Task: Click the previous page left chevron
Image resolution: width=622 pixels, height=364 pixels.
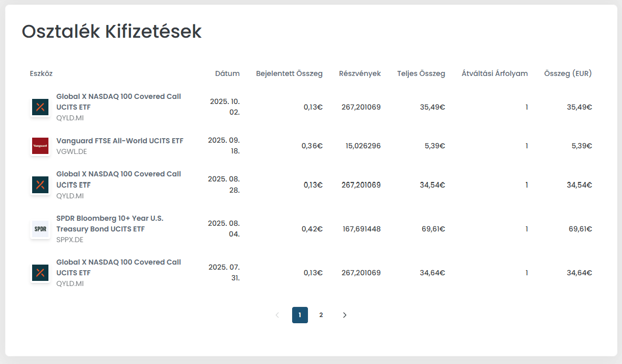Action: [277, 315]
